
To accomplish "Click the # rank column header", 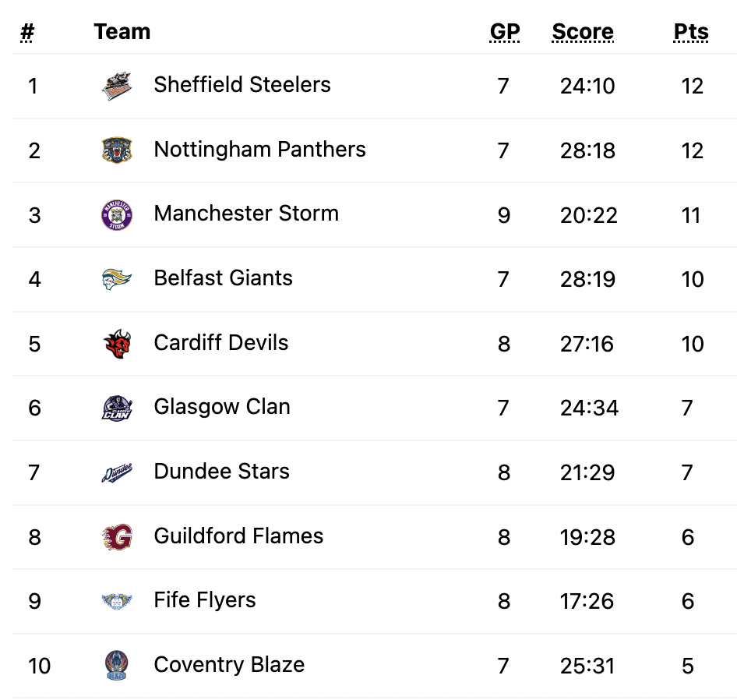I will point(27,32).
